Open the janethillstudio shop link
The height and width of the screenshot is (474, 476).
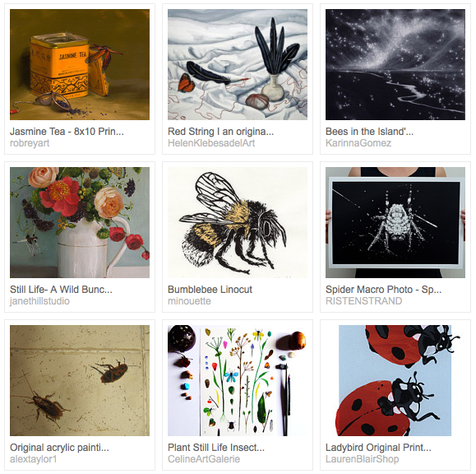coord(39,301)
